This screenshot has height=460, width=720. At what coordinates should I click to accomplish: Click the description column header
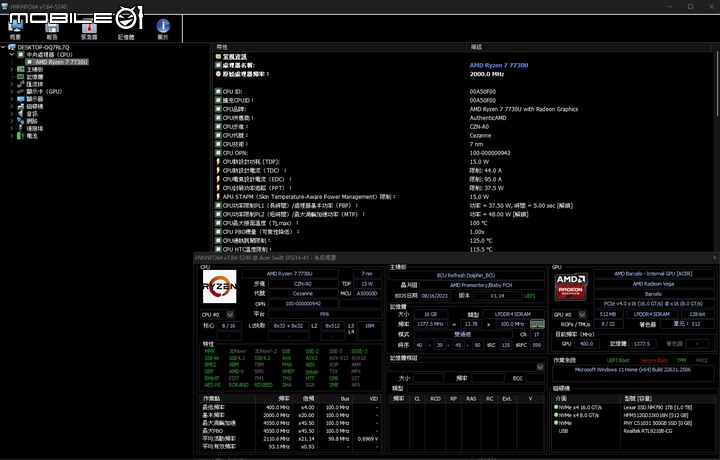590,47
